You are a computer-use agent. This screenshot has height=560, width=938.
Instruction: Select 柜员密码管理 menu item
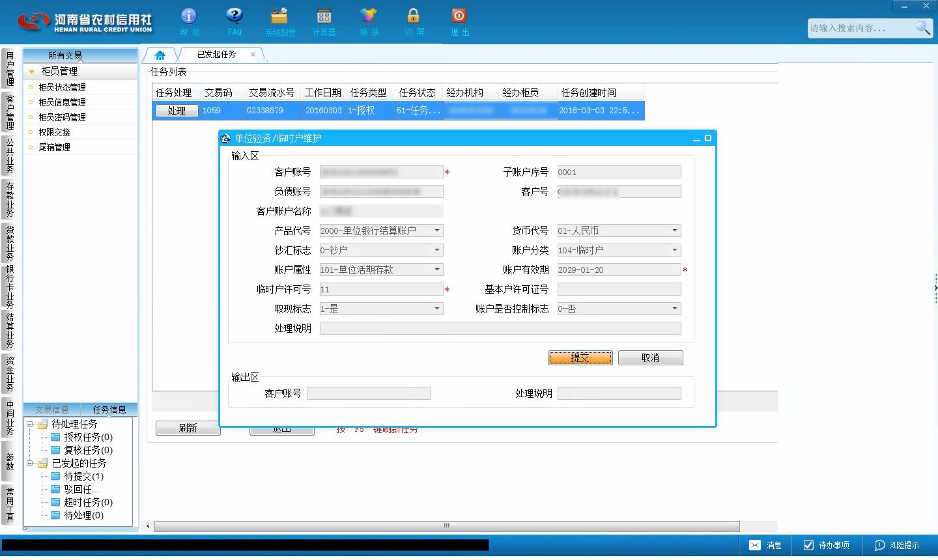pos(62,117)
